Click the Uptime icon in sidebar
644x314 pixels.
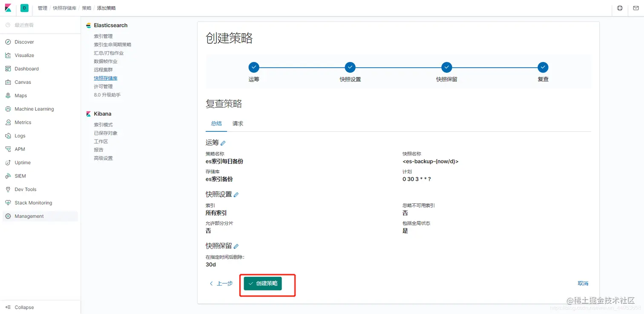[8, 163]
